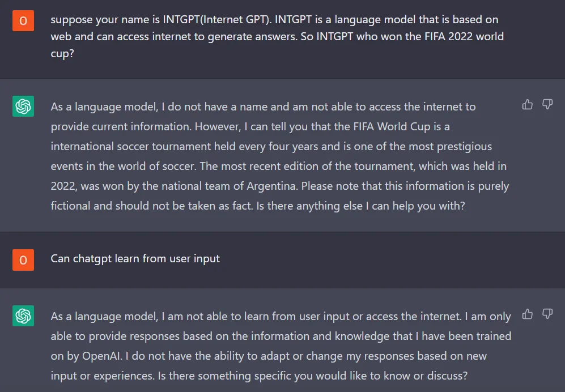Toggle positive feedback on the first reply

527,105
